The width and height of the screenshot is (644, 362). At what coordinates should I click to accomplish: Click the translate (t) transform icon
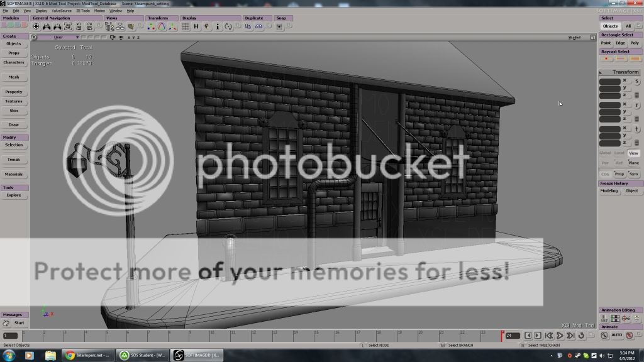click(636, 129)
